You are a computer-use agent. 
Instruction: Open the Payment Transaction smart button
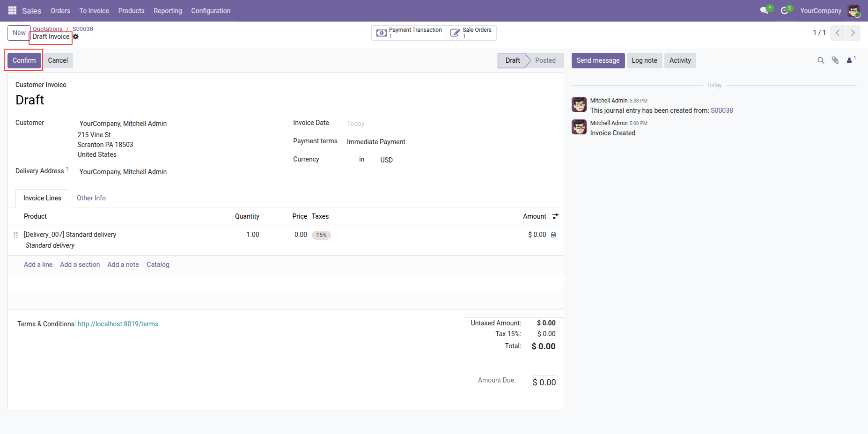(x=410, y=33)
